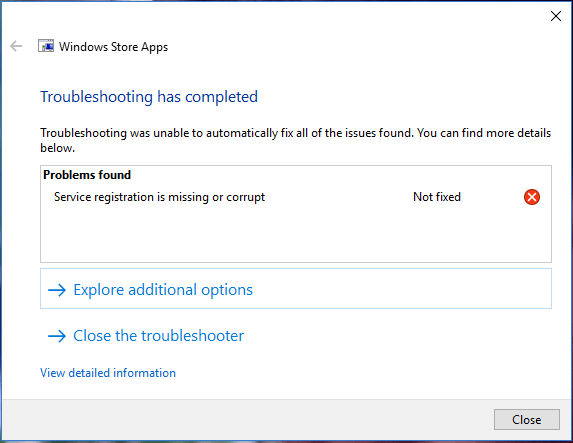573x443 pixels.
Task: Click the Troubleshooting has completed heading
Action: click(x=149, y=97)
